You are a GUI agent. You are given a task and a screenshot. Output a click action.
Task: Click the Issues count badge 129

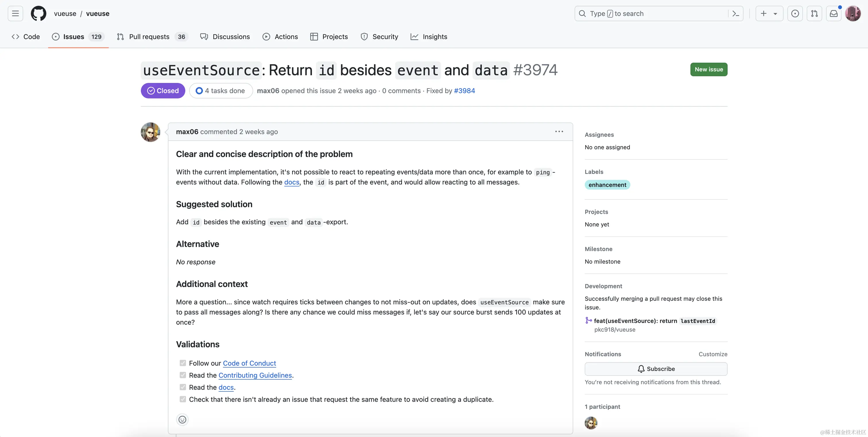[96, 37]
